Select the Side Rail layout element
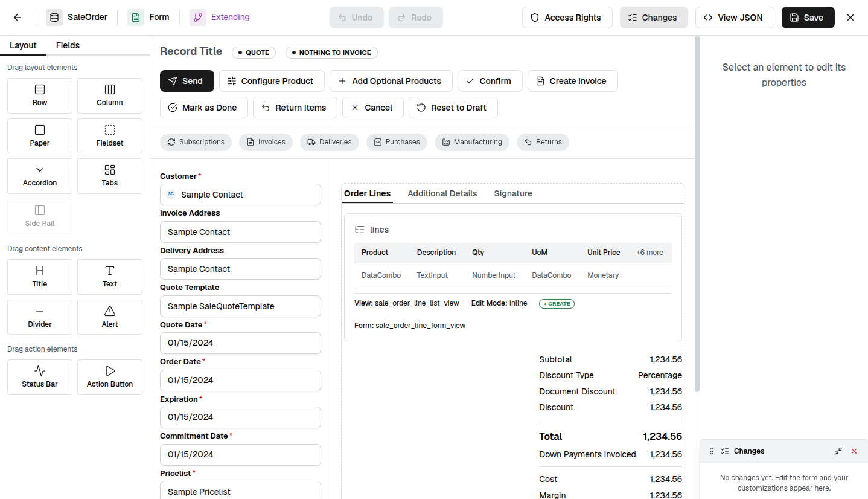Screen dimensions: 868x499 point(40,216)
